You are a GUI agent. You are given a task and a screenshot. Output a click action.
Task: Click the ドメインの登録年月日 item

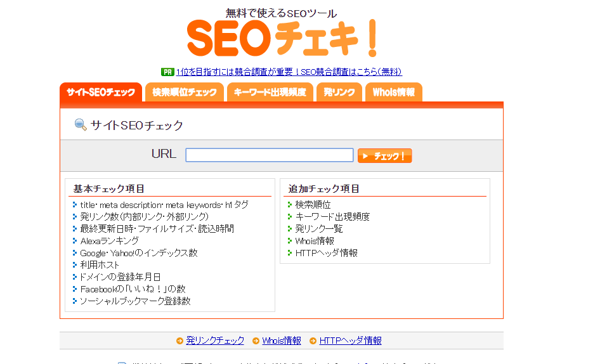[x=120, y=277]
